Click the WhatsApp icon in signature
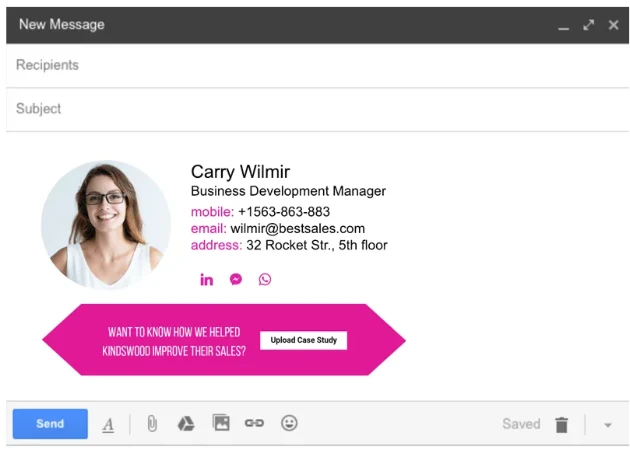 [x=265, y=280]
